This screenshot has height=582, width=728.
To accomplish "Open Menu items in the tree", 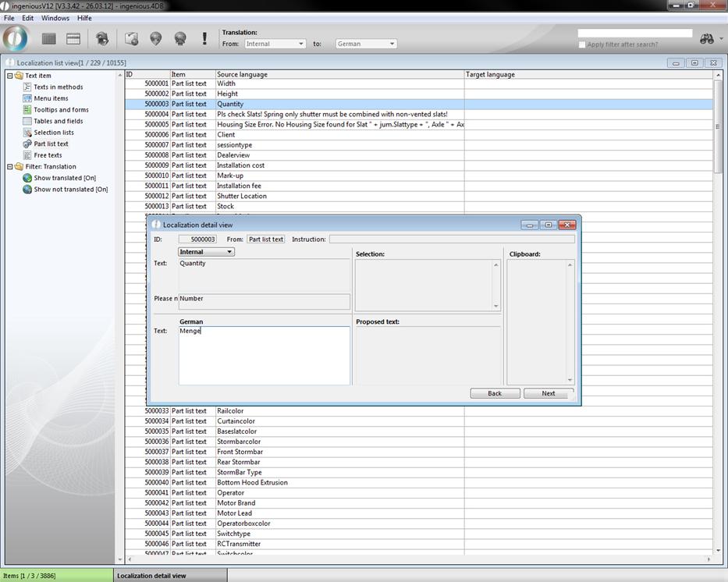I will click(x=51, y=98).
